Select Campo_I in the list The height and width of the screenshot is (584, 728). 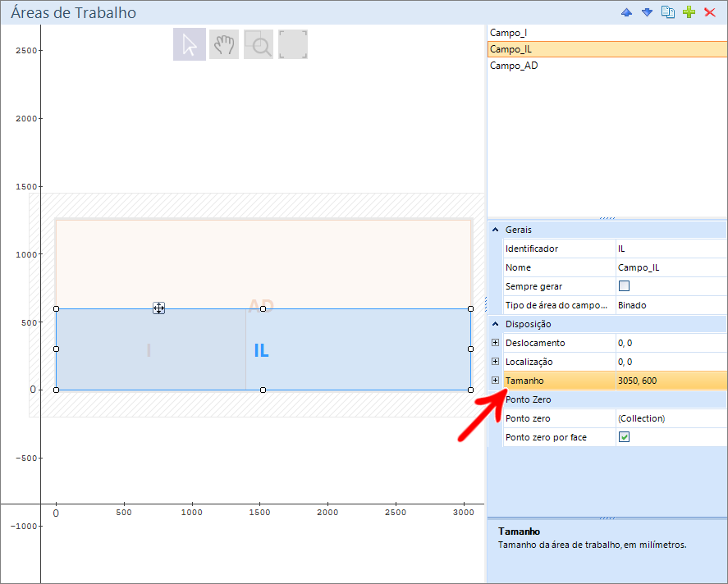[607, 33]
